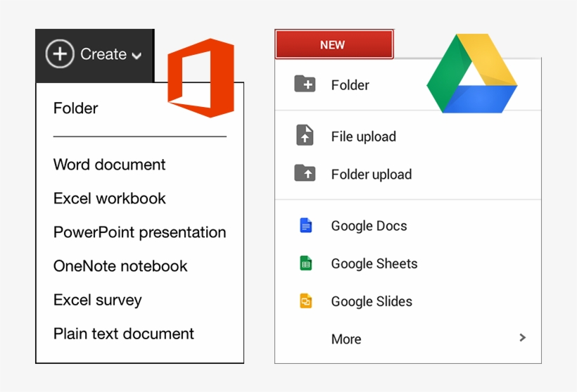Viewport: 577px width, 392px height.
Task: Click the Folder upload icon
Action: (x=305, y=173)
